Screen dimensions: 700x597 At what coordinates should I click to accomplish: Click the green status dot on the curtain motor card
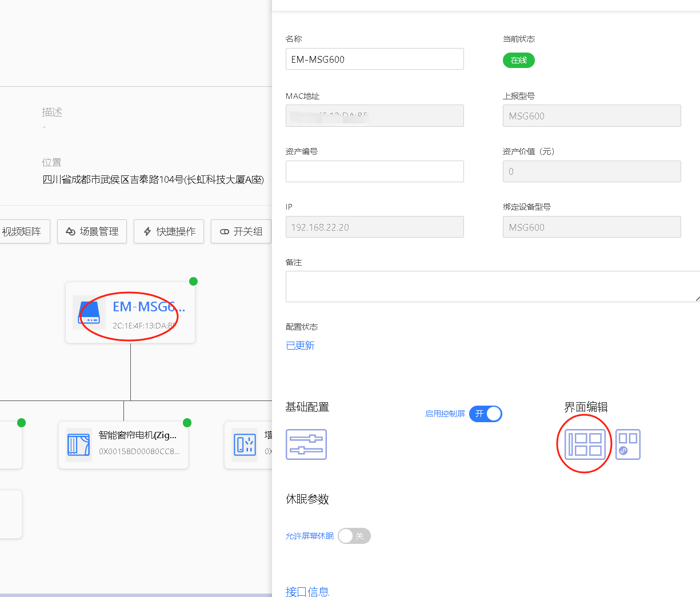coord(187,423)
